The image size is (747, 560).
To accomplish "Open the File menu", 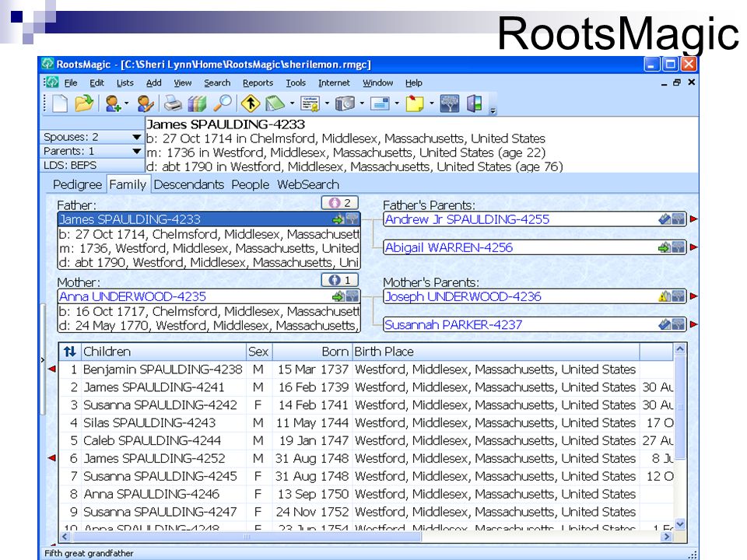I will tap(71, 83).
